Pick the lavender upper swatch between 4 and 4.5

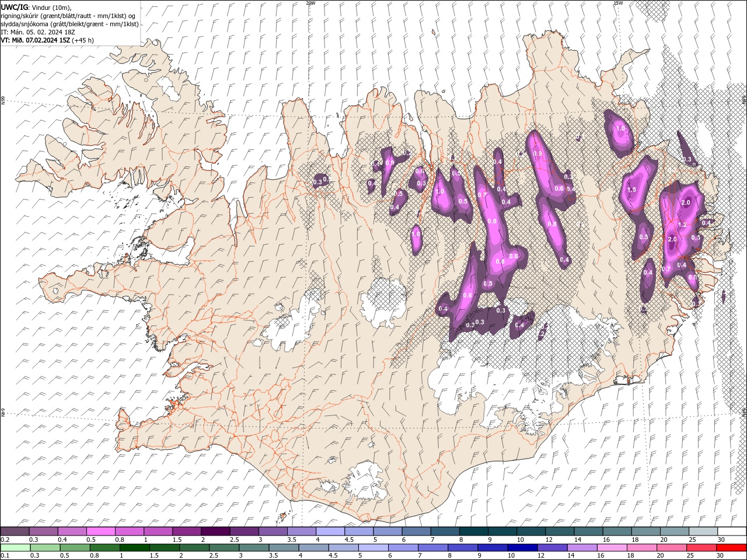330,531
